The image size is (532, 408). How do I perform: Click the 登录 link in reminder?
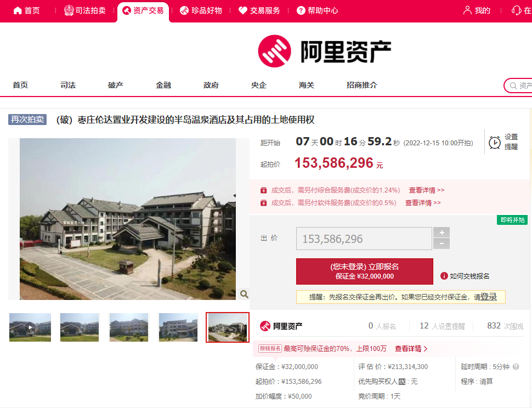pyautogui.click(x=489, y=297)
